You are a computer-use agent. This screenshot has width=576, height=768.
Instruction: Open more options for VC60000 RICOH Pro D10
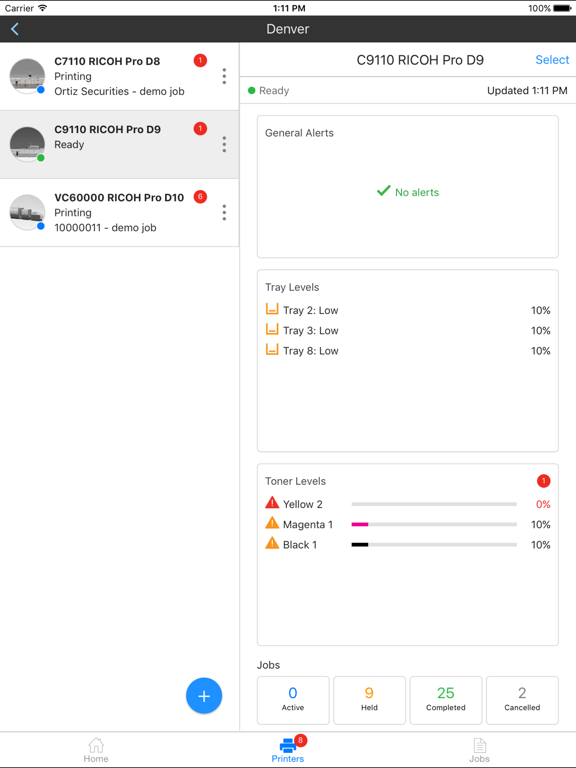[x=224, y=213]
